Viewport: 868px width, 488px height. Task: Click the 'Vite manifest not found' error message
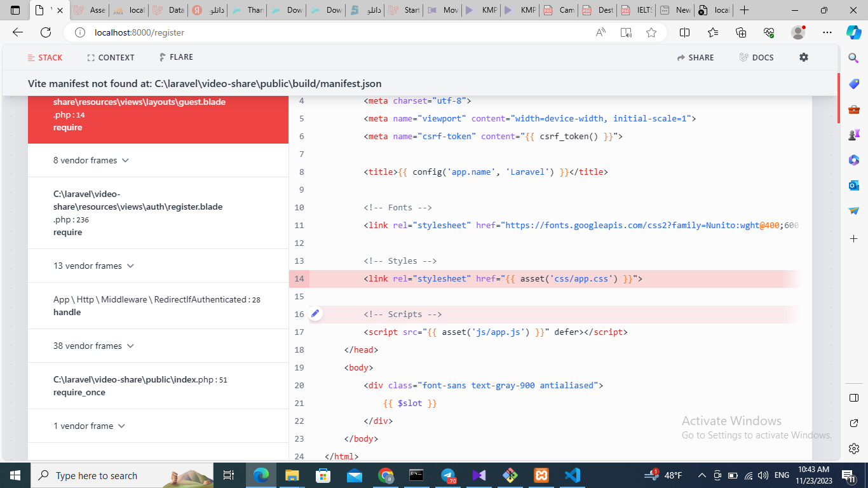205,84
